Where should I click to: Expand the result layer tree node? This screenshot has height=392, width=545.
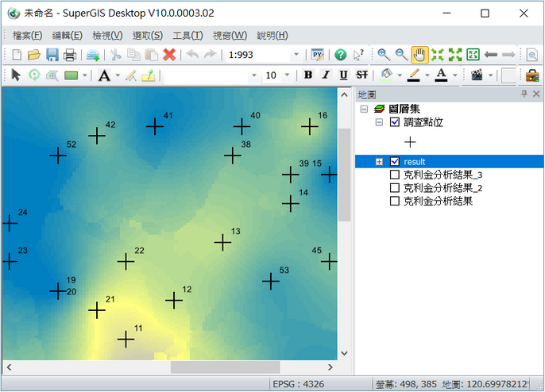pyautogui.click(x=379, y=162)
